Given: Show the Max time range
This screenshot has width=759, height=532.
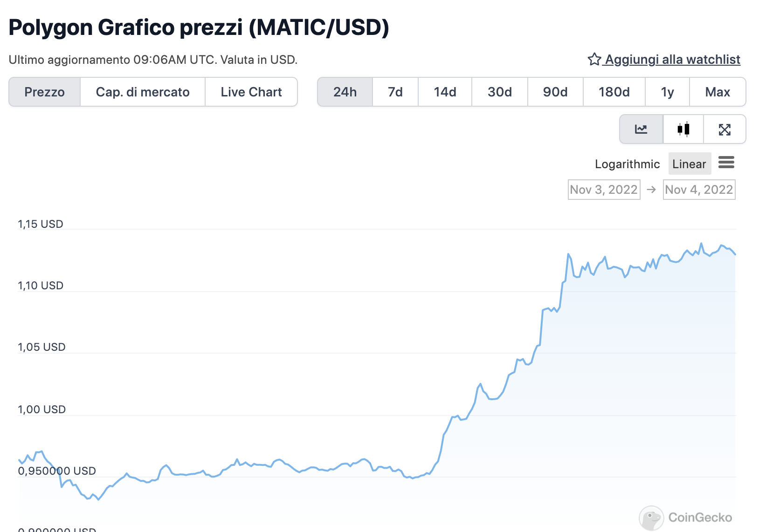Looking at the screenshot, I should 718,92.
